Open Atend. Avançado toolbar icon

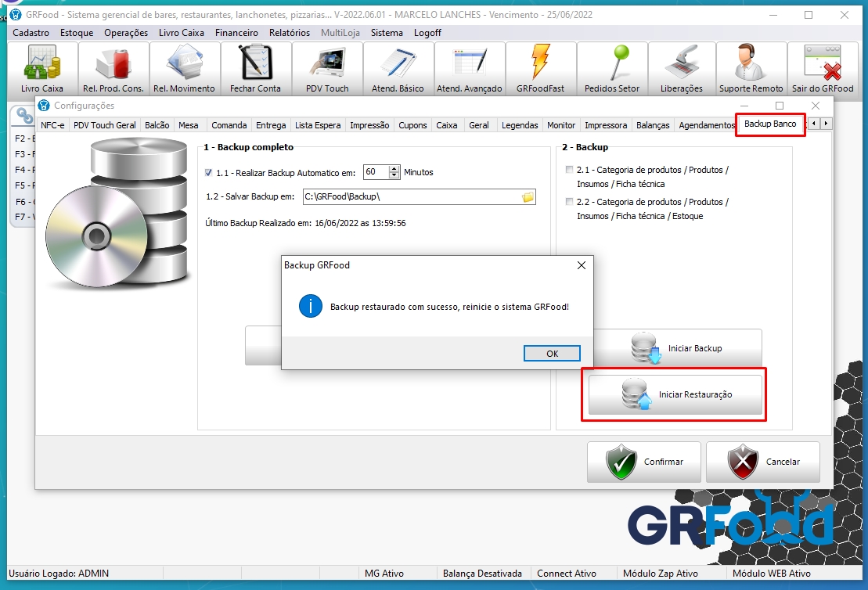pos(470,69)
